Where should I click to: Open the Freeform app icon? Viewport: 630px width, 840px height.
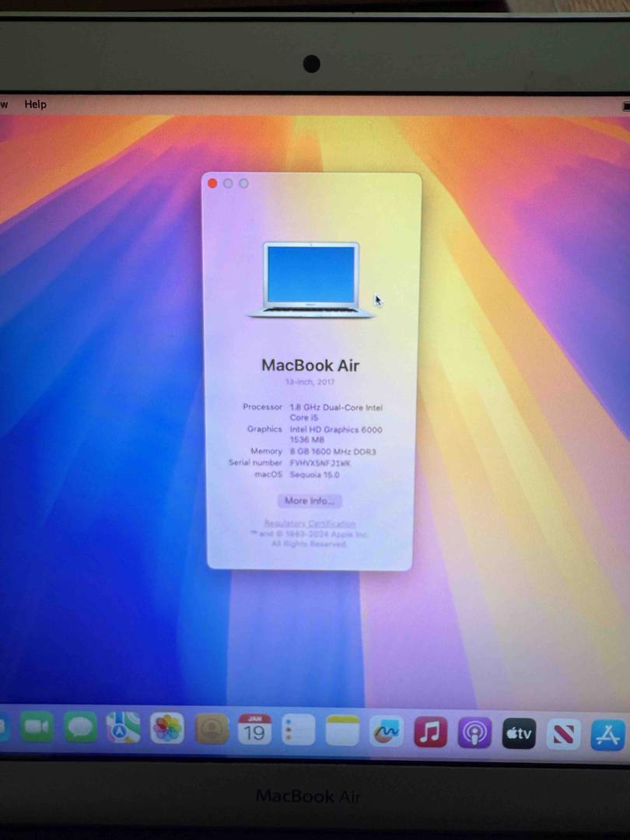tap(387, 731)
